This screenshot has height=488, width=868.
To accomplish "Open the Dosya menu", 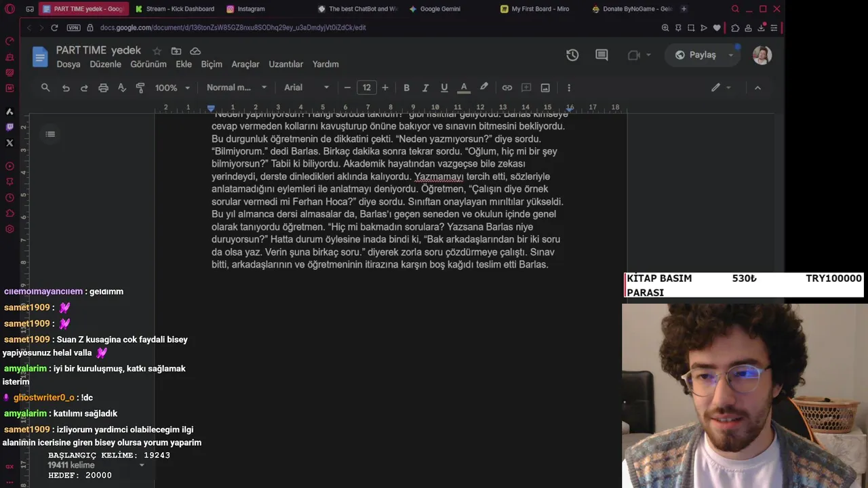I will click(68, 64).
